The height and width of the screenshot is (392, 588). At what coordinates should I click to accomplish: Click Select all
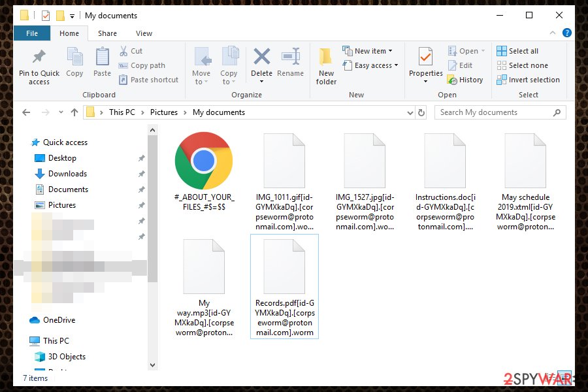pos(517,51)
